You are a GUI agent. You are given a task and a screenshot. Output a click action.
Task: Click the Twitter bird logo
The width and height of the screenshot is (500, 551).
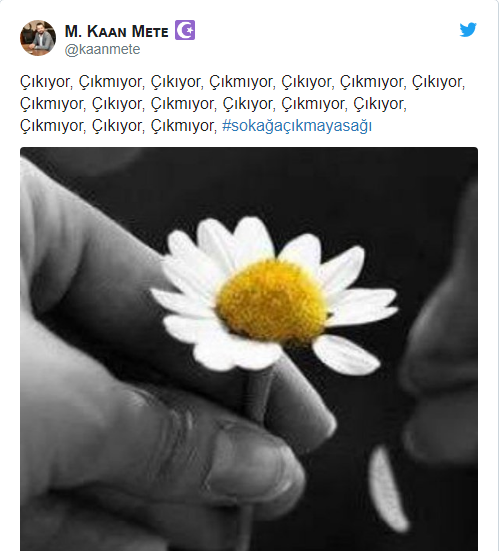468,30
